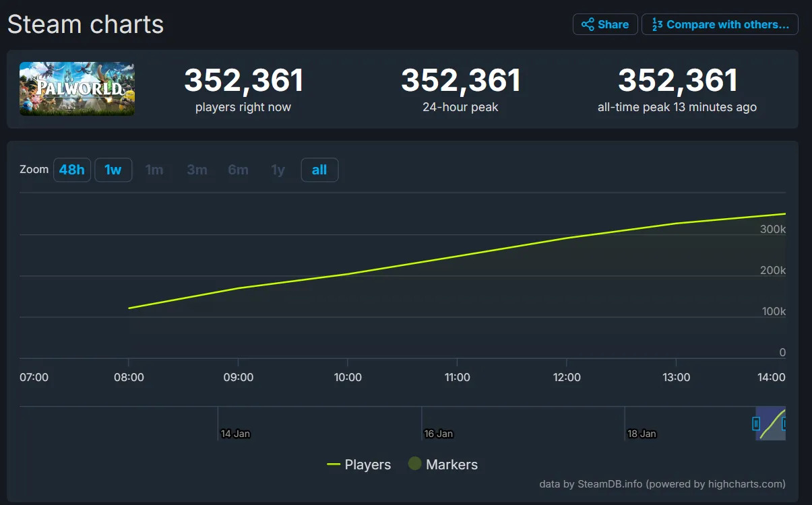The image size is (812, 505).
Task: Click the 10:00 axis label
Action: point(348,377)
